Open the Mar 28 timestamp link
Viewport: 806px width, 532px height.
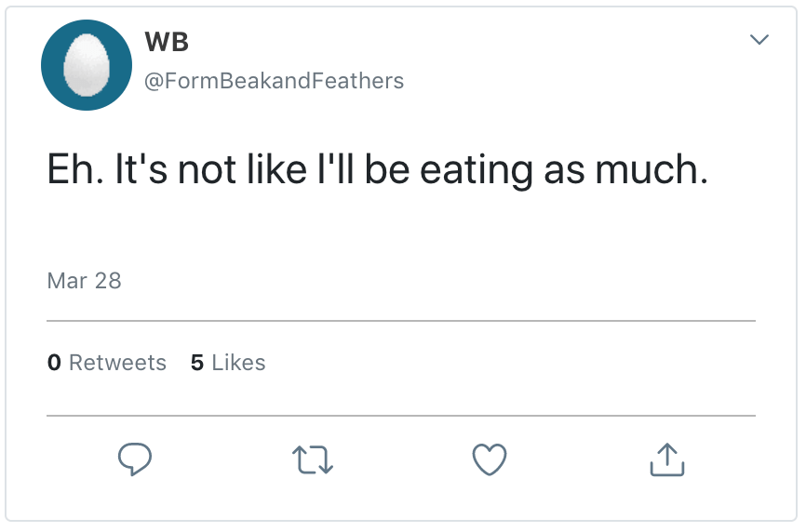84,280
